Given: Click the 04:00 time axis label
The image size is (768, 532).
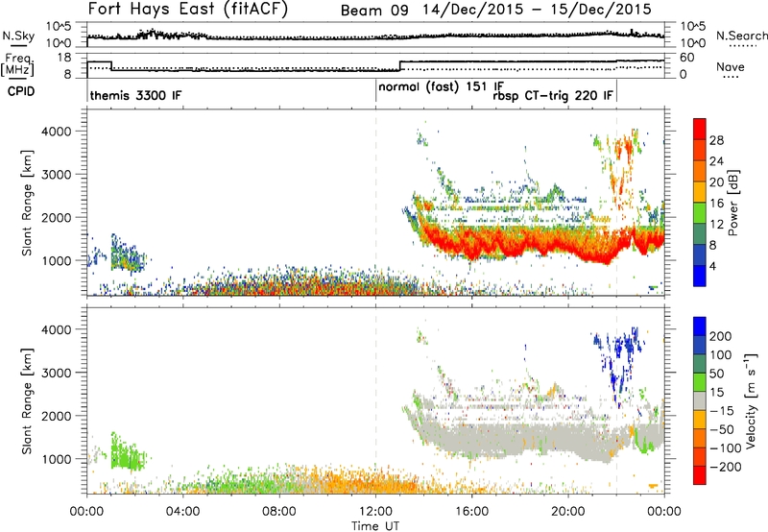Looking at the screenshot, I should point(183,512).
